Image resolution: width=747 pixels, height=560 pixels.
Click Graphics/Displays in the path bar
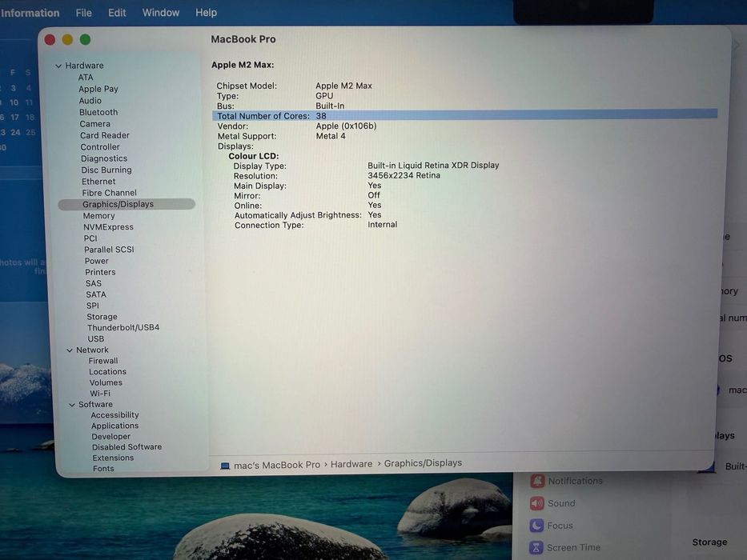tap(423, 463)
